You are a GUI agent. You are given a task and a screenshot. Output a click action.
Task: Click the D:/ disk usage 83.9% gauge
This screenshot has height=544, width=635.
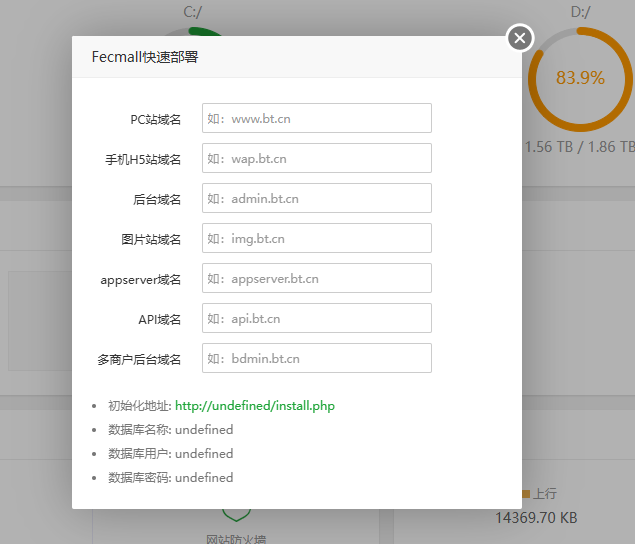coord(580,79)
